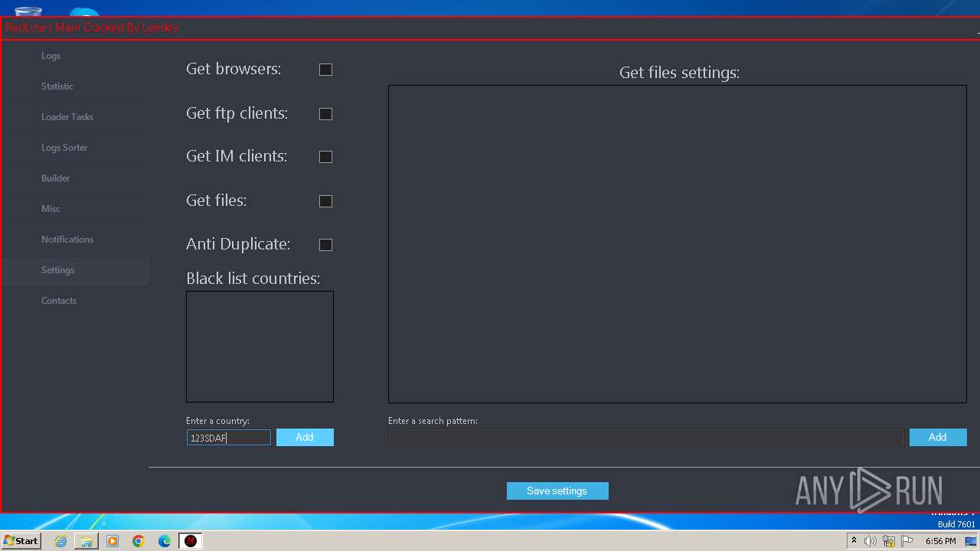980x551 pixels.
Task: Open Notifications in the sidebar
Action: click(75, 240)
